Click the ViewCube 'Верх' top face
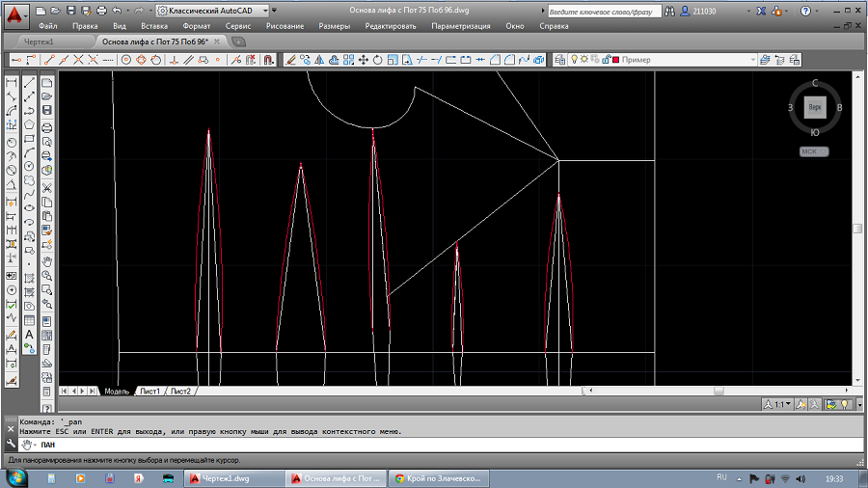868x488 pixels. coord(815,107)
